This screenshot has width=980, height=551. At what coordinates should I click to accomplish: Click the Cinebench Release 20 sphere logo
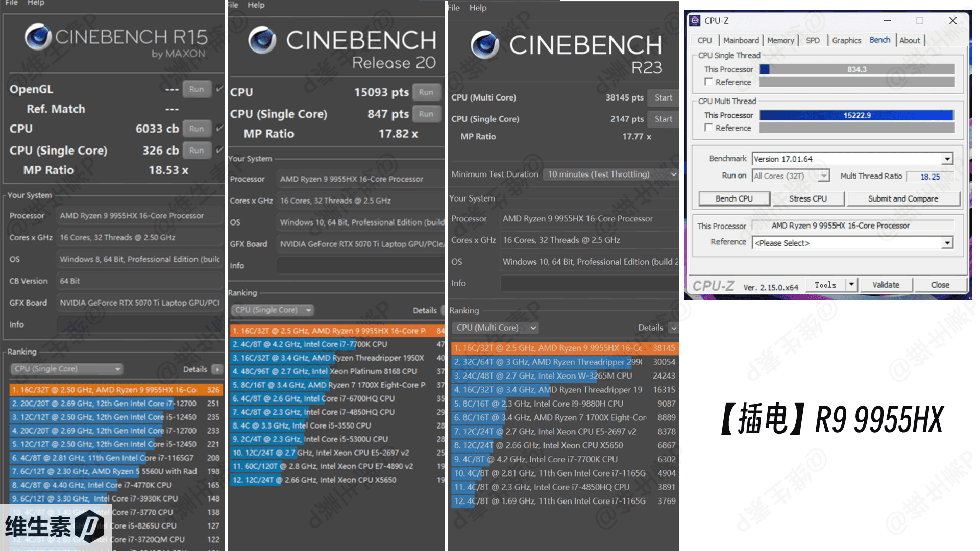click(262, 40)
